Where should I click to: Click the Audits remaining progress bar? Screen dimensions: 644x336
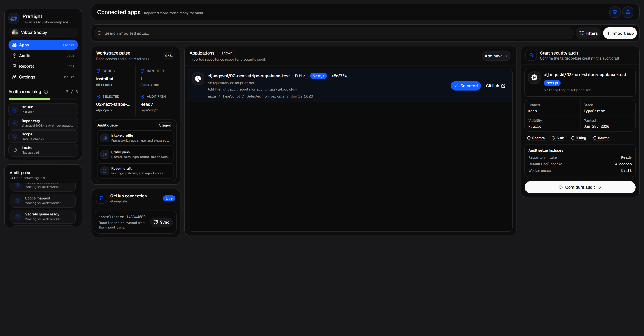[x=43, y=99]
